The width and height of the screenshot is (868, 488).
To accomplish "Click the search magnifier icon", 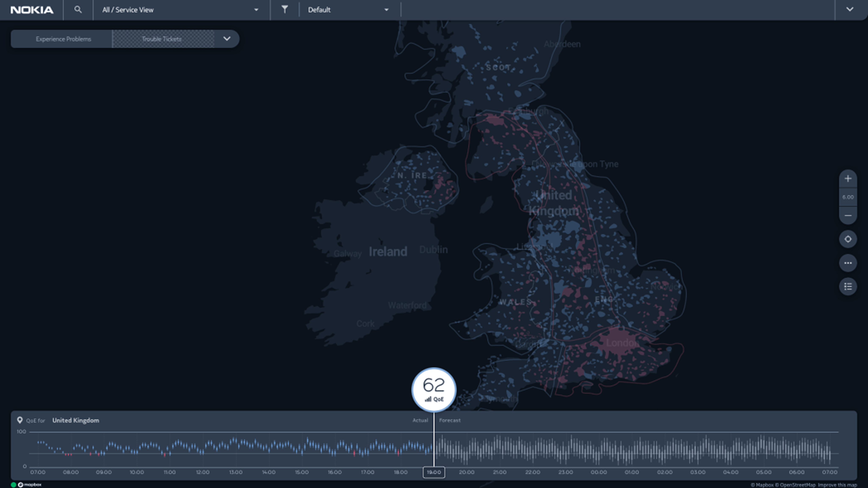I will [x=78, y=10].
